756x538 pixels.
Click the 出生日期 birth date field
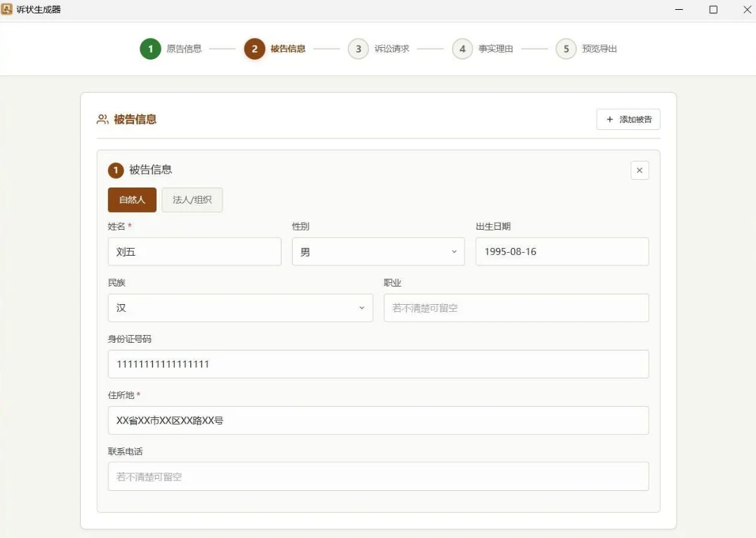(562, 251)
